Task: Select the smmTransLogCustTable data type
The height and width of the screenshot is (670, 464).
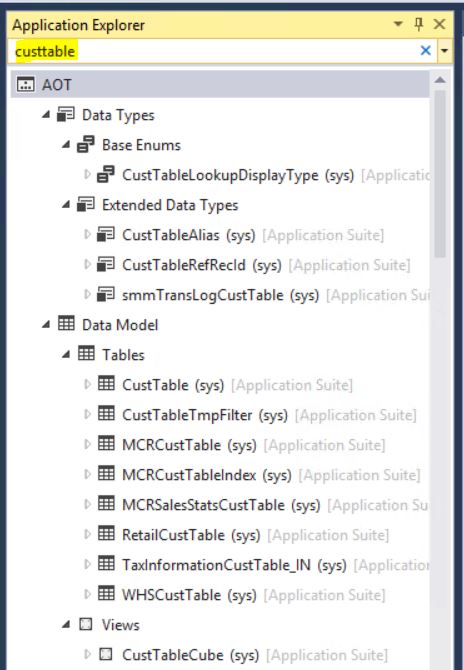Action: 220,295
